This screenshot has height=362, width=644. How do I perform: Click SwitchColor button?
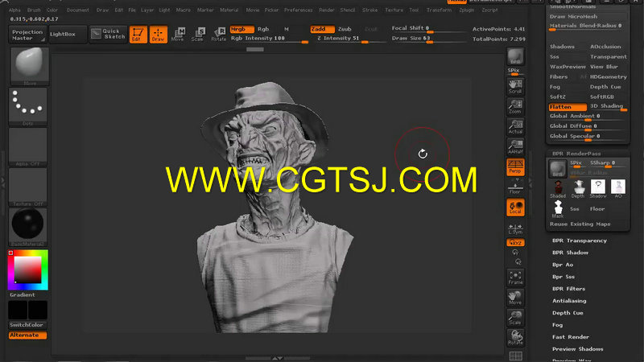click(27, 325)
